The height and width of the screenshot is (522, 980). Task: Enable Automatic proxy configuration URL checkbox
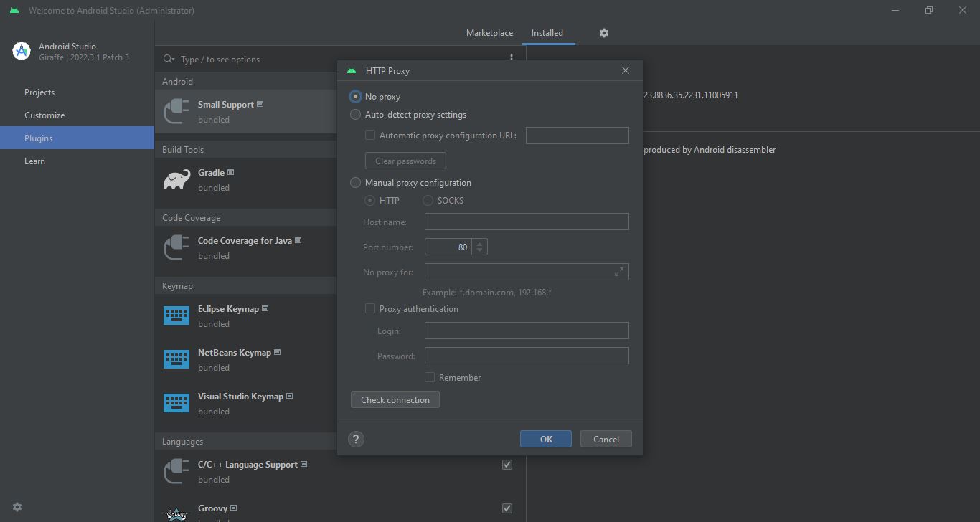(370, 135)
